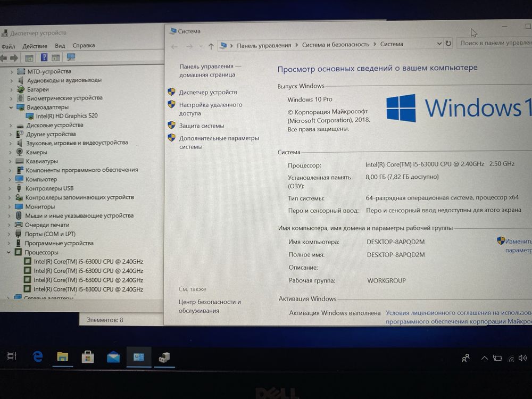This screenshot has height=399, width=532.
Task: Open File Explorer from the taskbar
Action: 62,357
